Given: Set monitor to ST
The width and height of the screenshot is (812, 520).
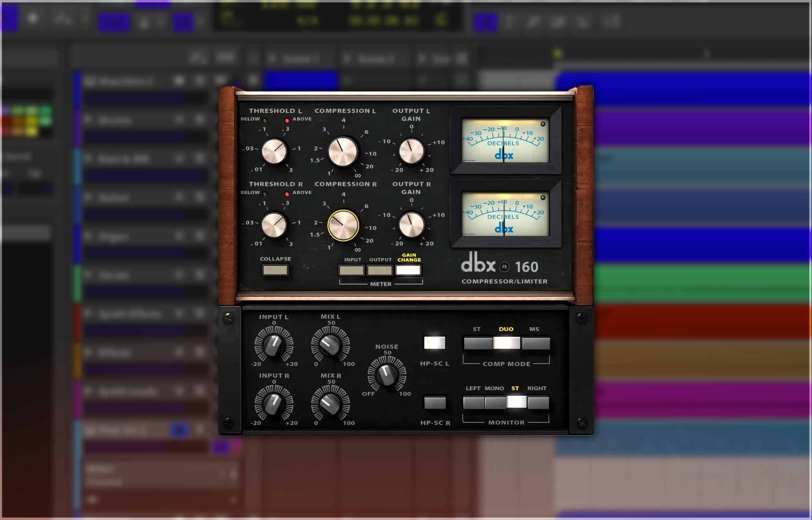Looking at the screenshot, I should [517, 402].
